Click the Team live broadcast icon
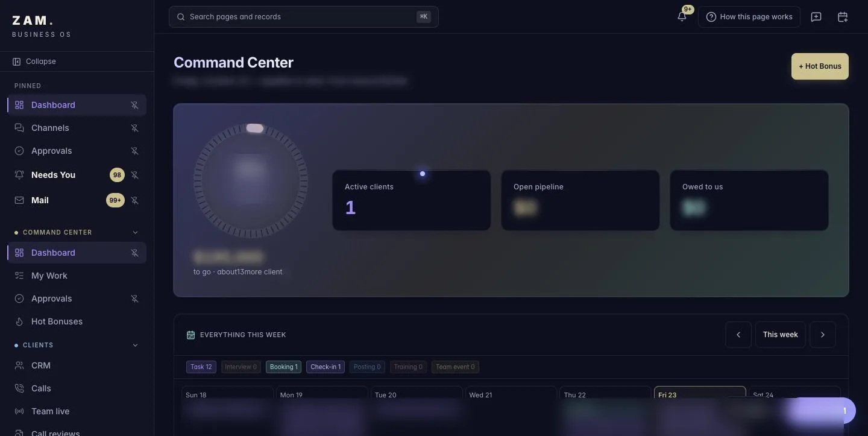 tap(19, 411)
